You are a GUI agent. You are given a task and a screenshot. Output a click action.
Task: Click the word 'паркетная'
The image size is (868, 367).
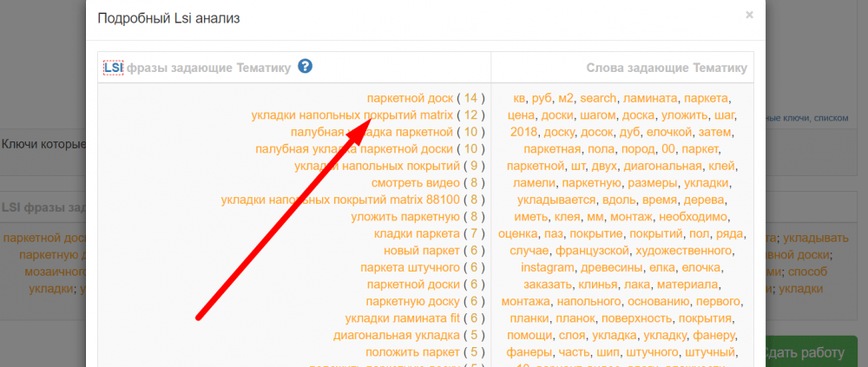click(x=552, y=149)
